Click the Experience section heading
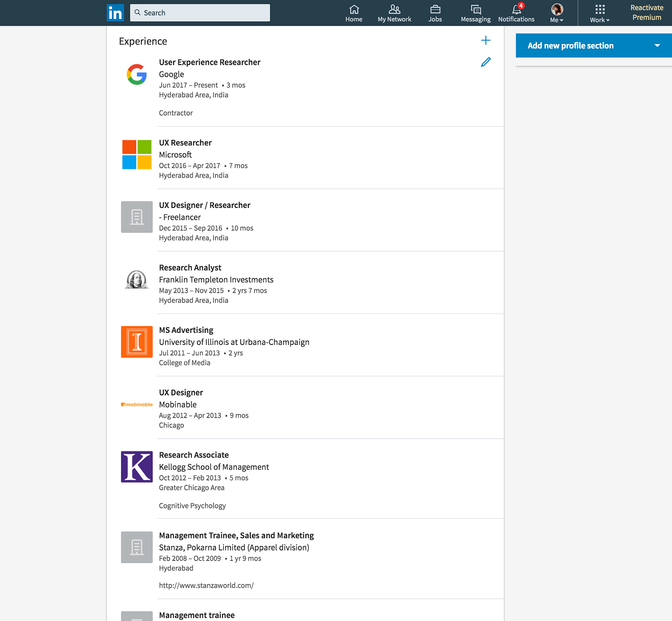 click(143, 41)
